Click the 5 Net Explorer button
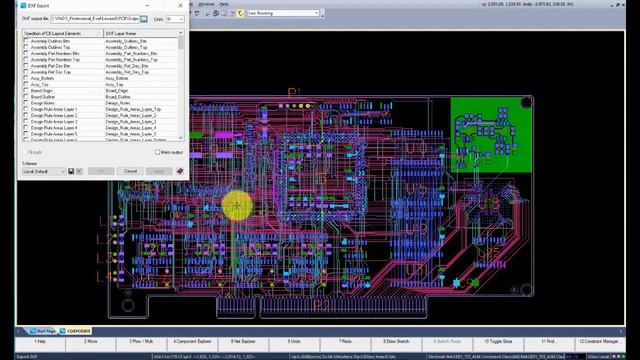Viewport: 640px width, 360px height. [x=243, y=344]
